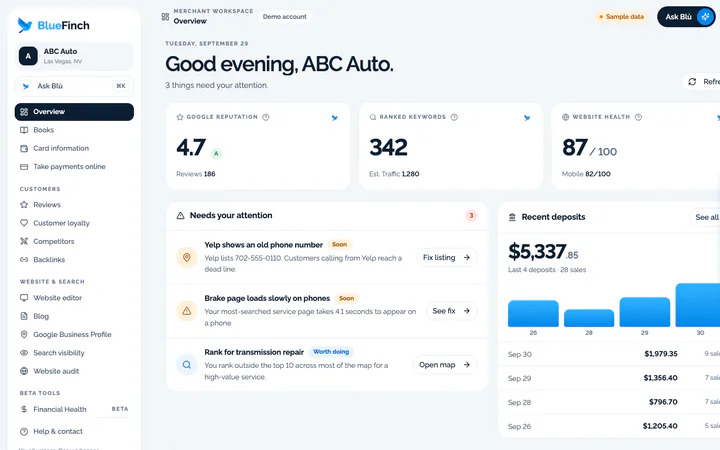The image size is (720, 450).
Task: Click the 4.7 Google reputation score
Action: pyautogui.click(x=191, y=147)
